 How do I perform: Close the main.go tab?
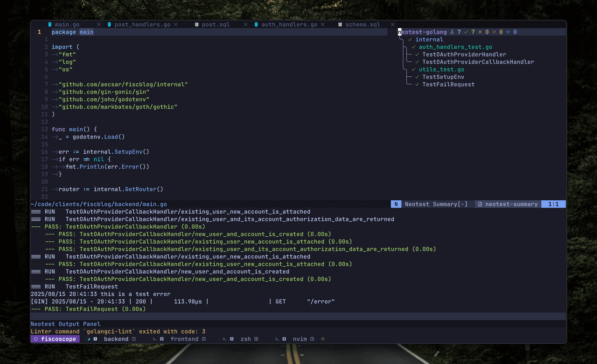tap(99, 25)
